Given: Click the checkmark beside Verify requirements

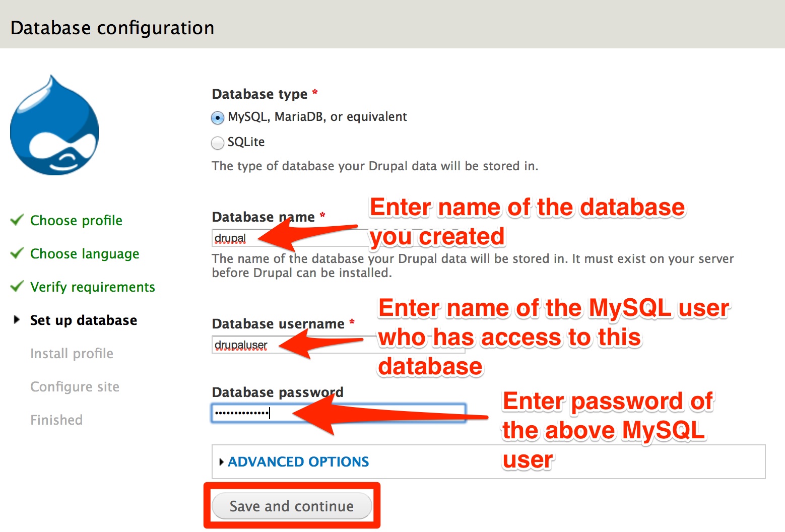Looking at the screenshot, I should [x=16, y=285].
